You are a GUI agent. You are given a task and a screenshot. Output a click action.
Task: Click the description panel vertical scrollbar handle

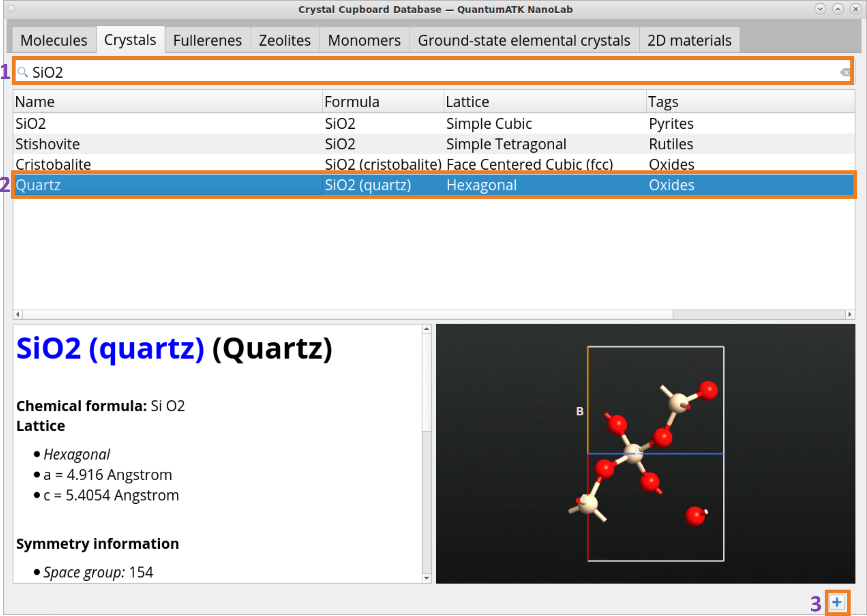click(427, 382)
